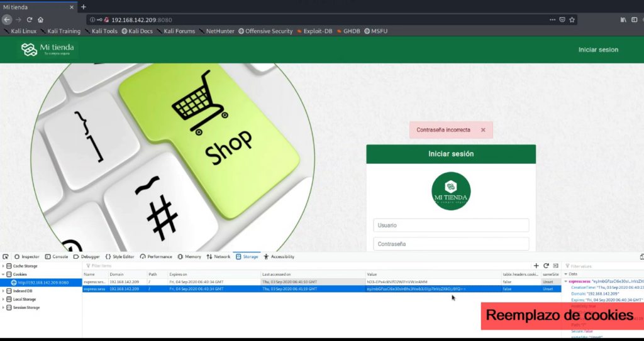Switch to the Debugger tab
Viewport: 644px width, 341px height.
(x=86, y=256)
